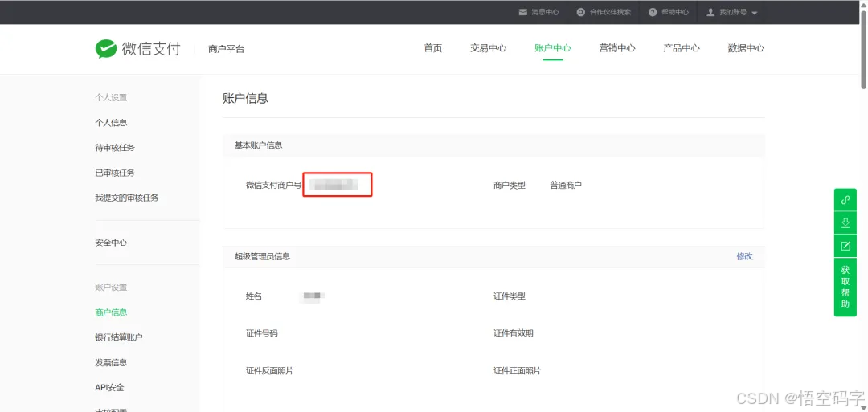Open the 数据中心 tab
This screenshot has width=868, height=412.
746,48
